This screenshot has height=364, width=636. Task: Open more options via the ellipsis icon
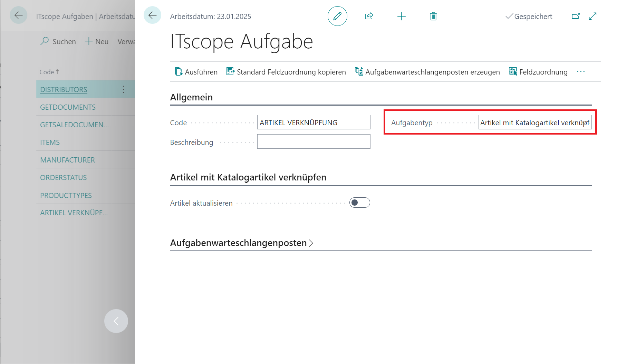coord(581,71)
